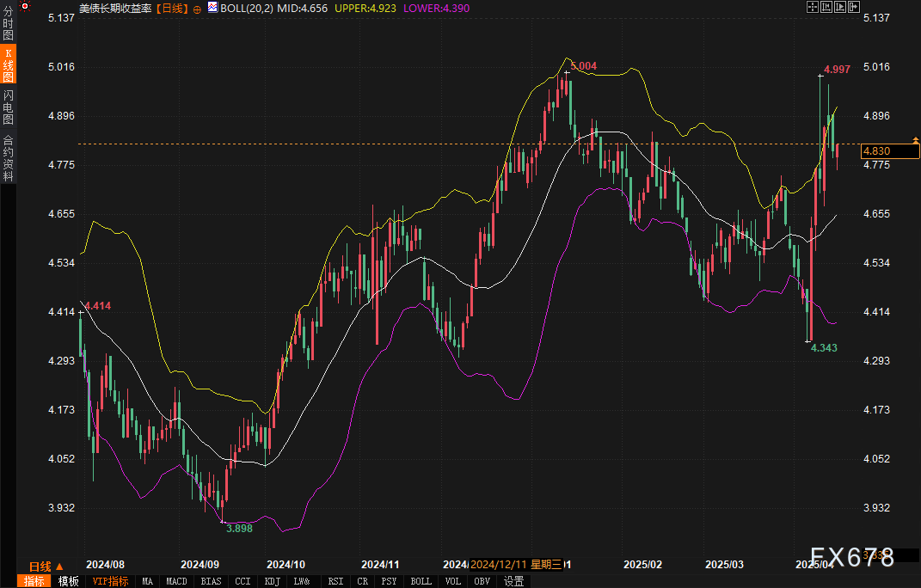Click the rightmost panel-with-arrow icon at top
This screenshot has height=588, width=921.
point(854,7)
